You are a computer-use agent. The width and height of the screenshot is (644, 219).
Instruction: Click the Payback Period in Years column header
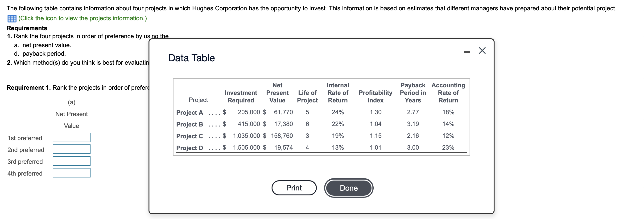click(x=413, y=93)
